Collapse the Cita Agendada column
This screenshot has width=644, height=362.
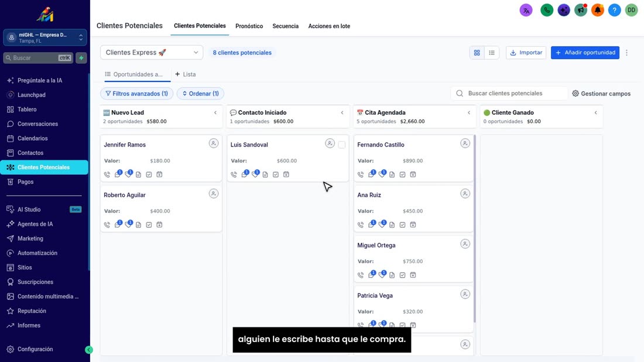pyautogui.click(x=469, y=112)
